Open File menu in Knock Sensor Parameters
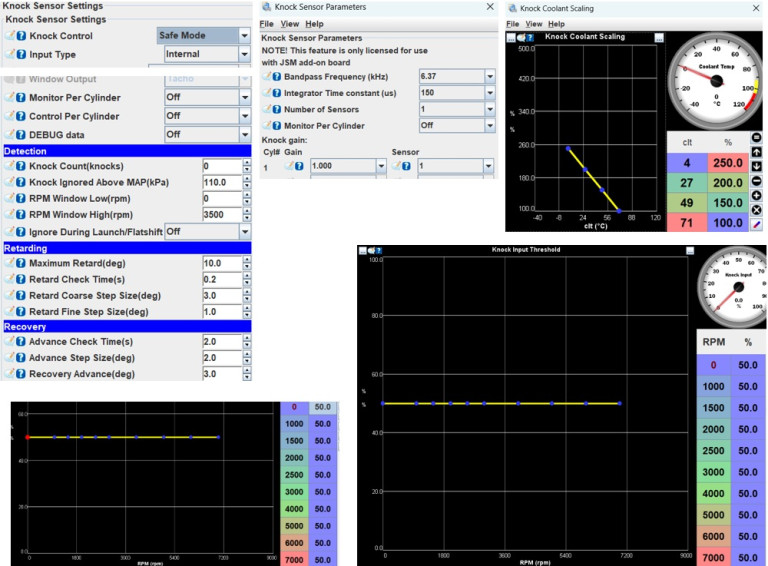The height and width of the screenshot is (566, 768). point(267,23)
